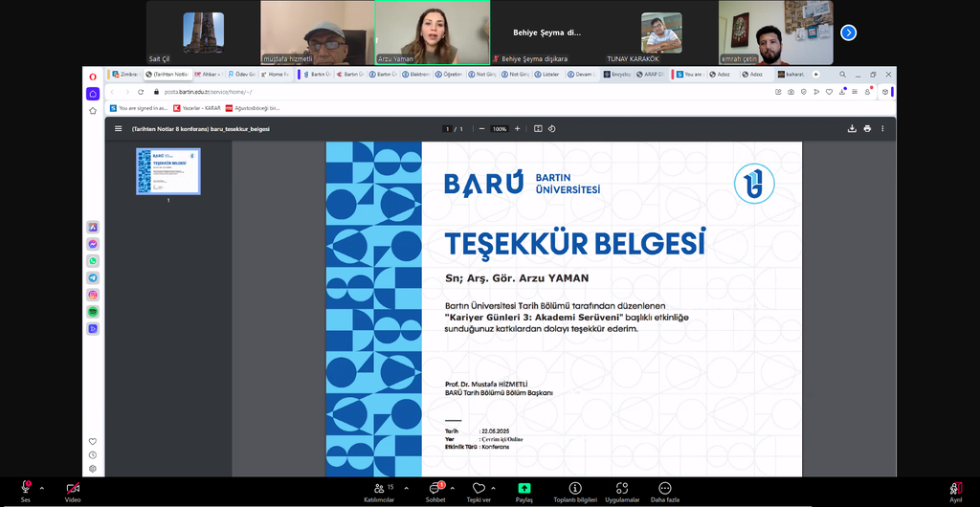Open Spotify in the Opera sidebar
Image resolution: width=980 pixels, height=507 pixels.
93,312
